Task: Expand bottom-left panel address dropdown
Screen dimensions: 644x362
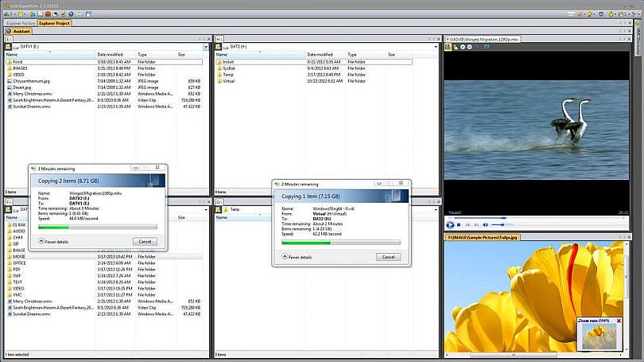Action: coord(206,209)
